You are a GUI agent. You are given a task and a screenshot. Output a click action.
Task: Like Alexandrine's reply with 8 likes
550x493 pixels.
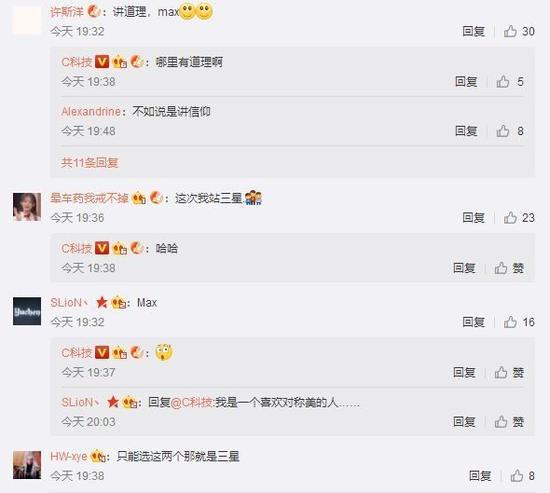point(510,131)
